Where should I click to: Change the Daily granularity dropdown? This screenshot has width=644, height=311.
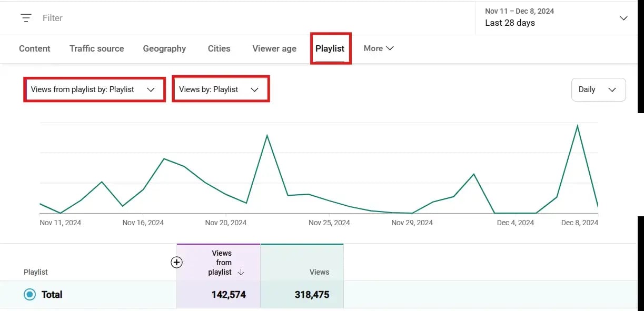[x=598, y=89]
